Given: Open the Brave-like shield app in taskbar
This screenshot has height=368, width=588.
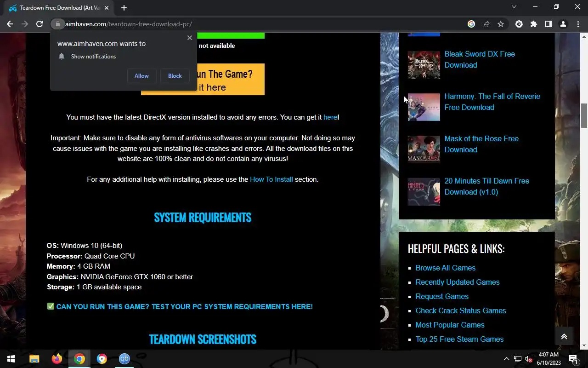Looking at the screenshot, I should coord(102,359).
